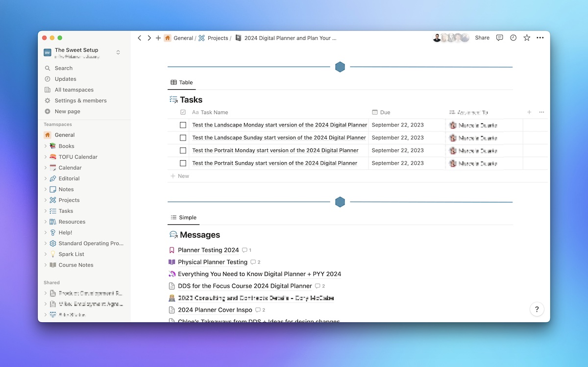Expand the Standard Operating Pro... sidebar item
Viewport: 588px width, 367px height.
click(46, 243)
